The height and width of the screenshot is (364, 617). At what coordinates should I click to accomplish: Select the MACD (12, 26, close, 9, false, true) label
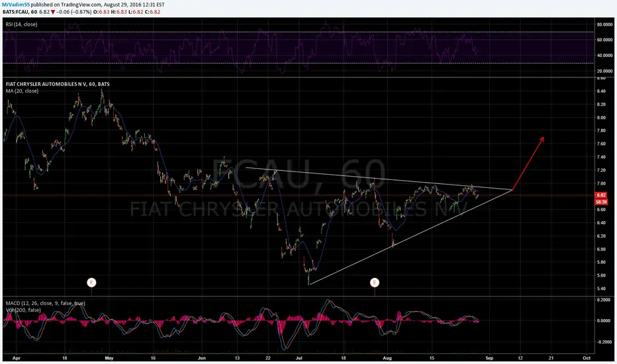[x=45, y=303]
